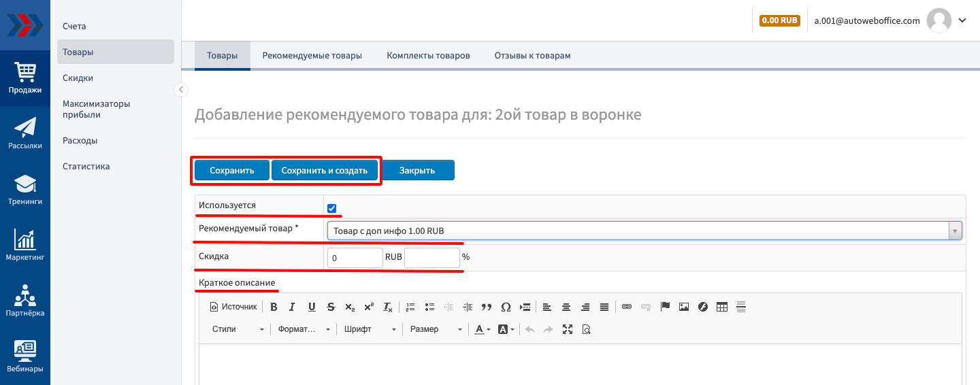This screenshot has width=980, height=385.
Task: Insert a table into the description
Action: (x=722, y=307)
